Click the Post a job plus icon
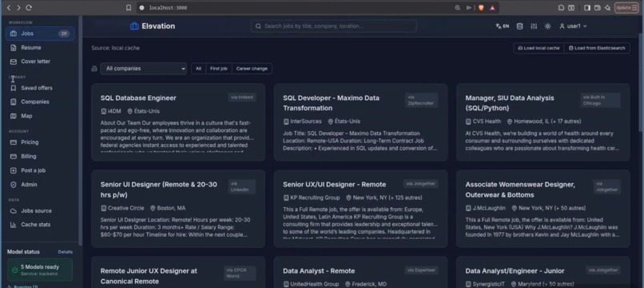This screenshot has width=644, height=288. 13,170
